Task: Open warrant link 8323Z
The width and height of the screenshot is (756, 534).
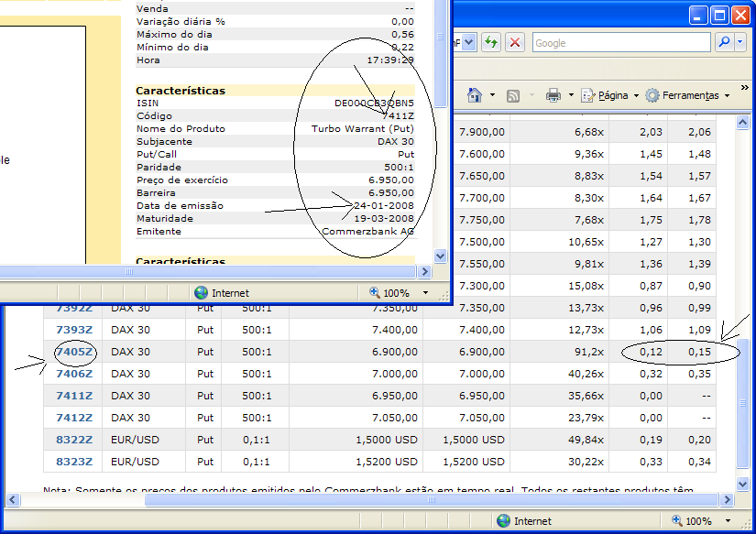Action: click(x=74, y=462)
